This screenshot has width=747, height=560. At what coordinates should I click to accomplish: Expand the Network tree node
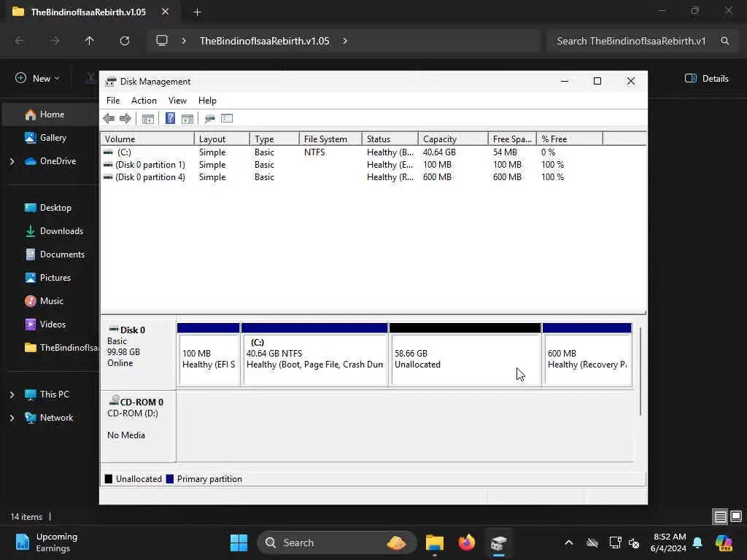(12, 418)
